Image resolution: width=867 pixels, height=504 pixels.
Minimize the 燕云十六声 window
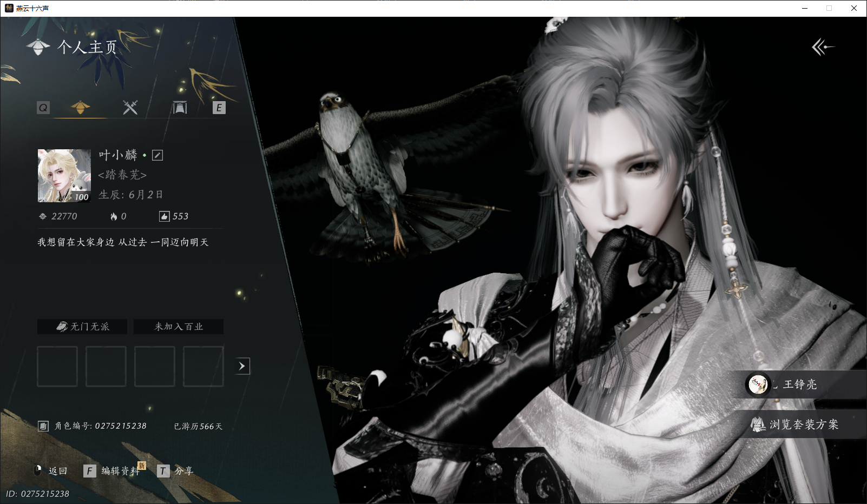pos(805,8)
